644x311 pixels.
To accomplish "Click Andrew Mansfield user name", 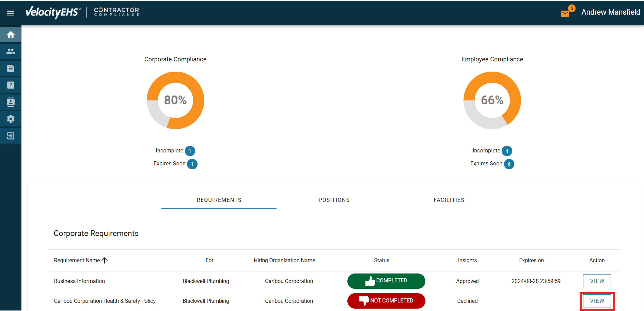I will 610,12.
